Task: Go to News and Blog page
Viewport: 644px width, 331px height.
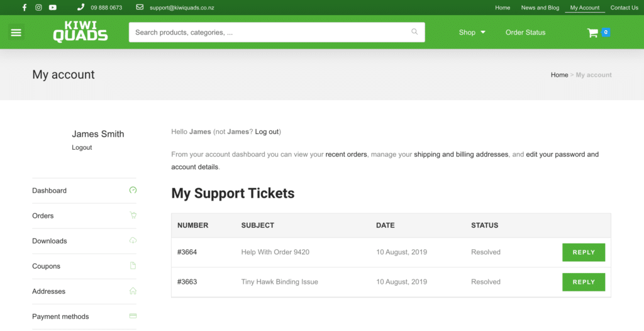Action: click(540, 8)
